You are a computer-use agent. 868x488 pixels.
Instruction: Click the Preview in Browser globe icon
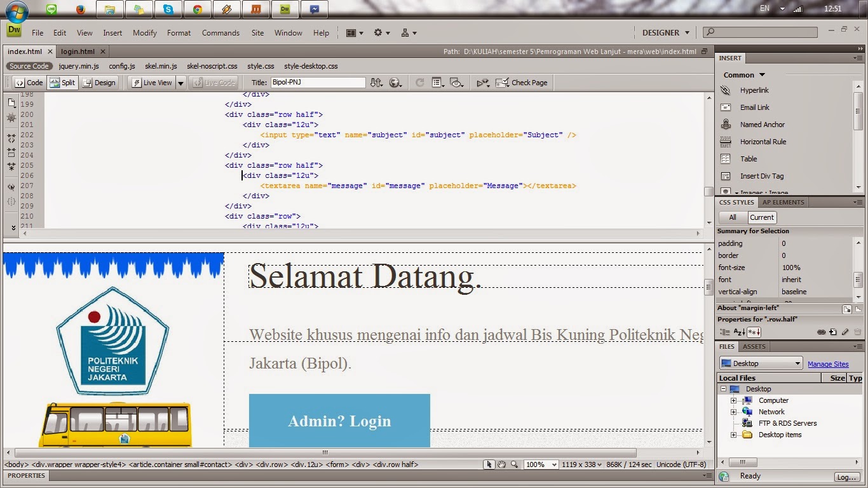tap(396, 83)
